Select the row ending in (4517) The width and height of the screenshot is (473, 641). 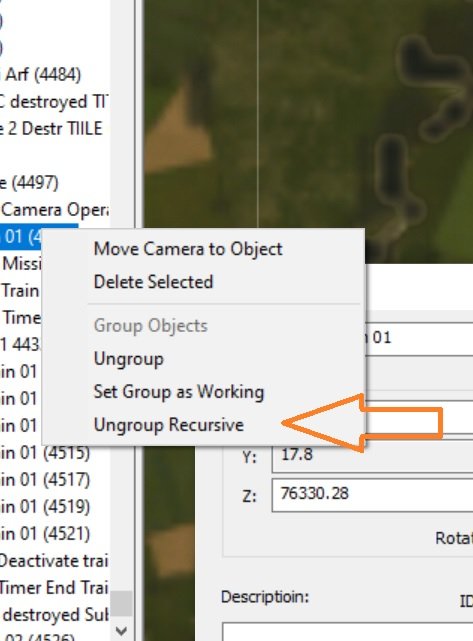(45, 480)
